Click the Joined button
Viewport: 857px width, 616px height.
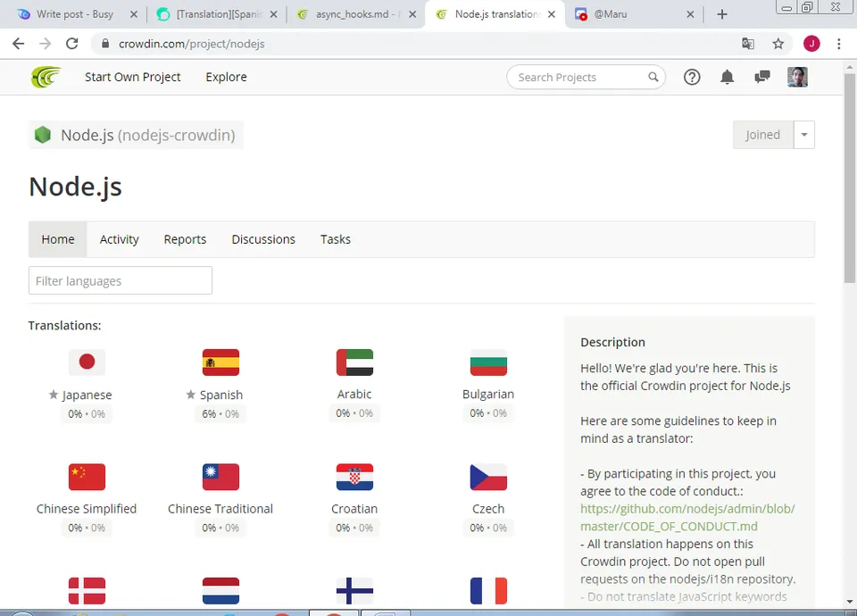click(x=763, y=135)
